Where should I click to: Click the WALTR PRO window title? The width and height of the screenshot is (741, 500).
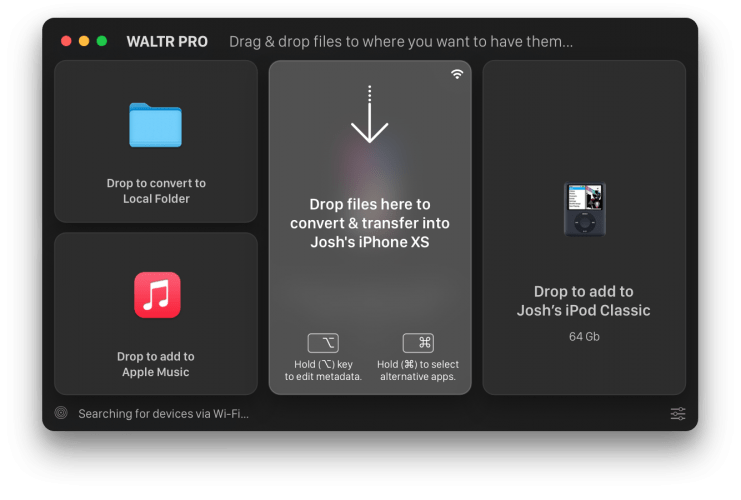(167, 42)
